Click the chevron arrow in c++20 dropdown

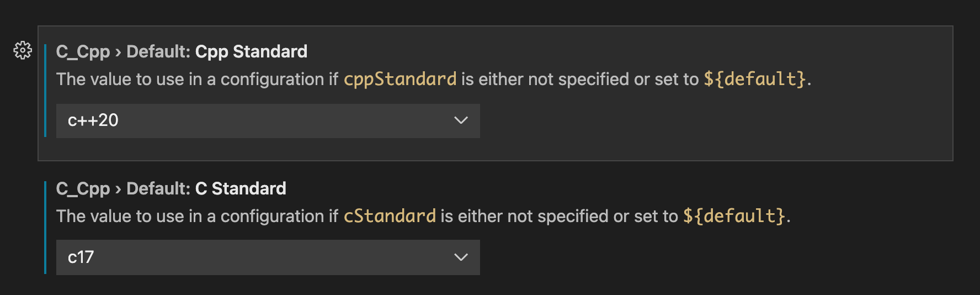[x=461, y=120]
